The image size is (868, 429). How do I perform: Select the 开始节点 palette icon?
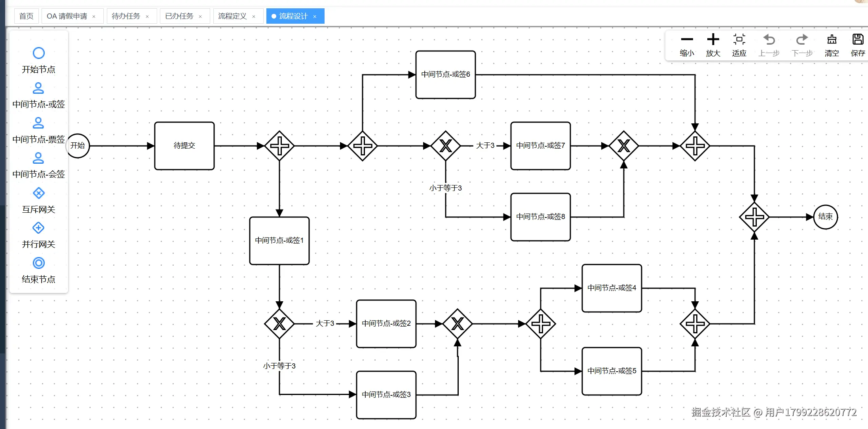[x=38, y=53]
